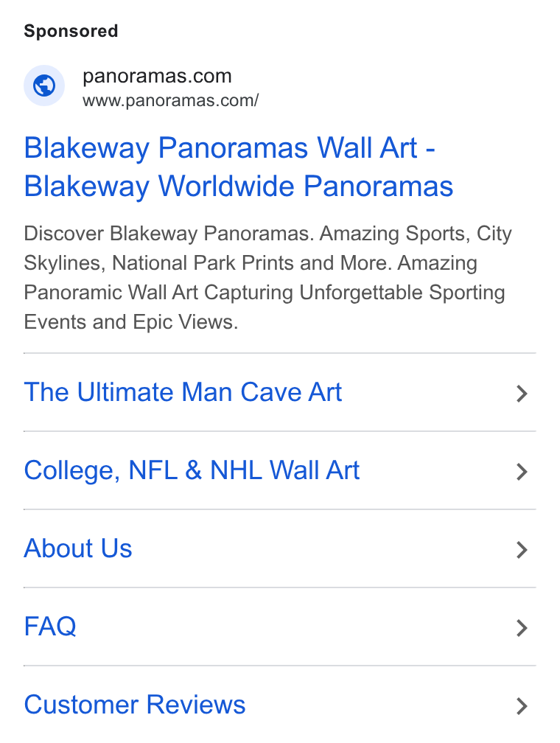560x743 pixels.
Task: Go to the About Us sitelink
Action: coord(78,548)
